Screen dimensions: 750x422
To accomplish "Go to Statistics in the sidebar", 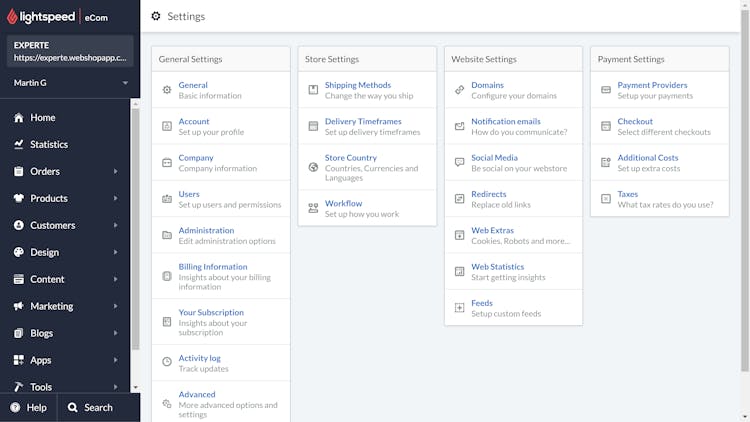I will 49,144.
